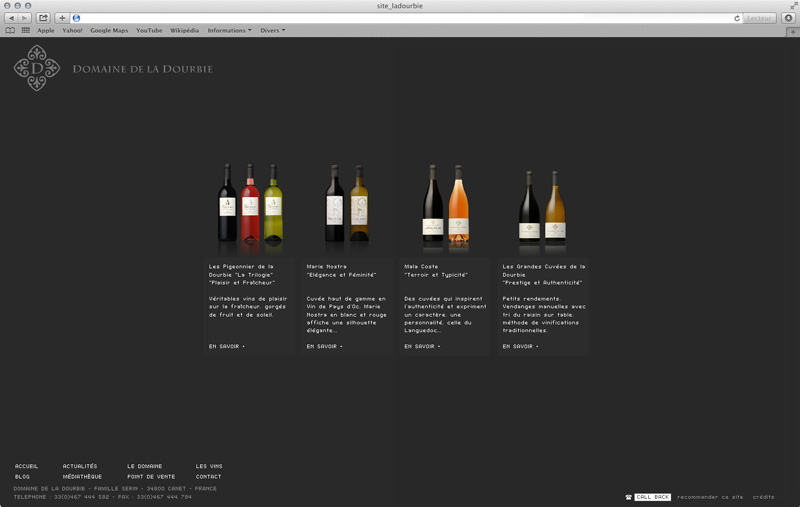Viewport: 800px width, 507px height.
Task: Click the Domaine de la Dourbie logo emblem
Action: (37, 68)
